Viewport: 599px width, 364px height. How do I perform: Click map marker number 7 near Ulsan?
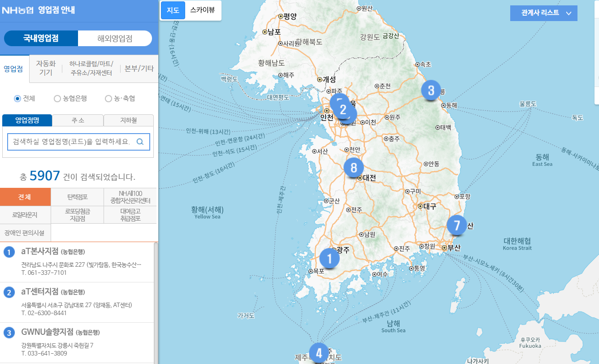457,225
